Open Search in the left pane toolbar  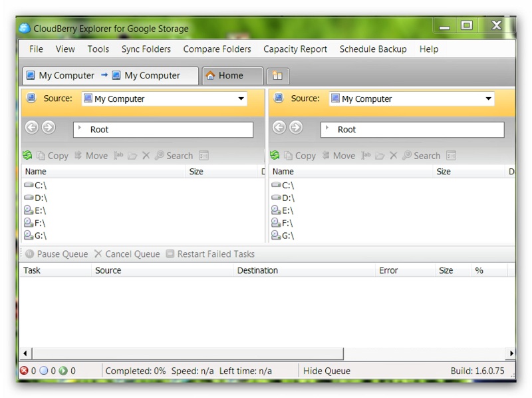click(x=174, y=156)
